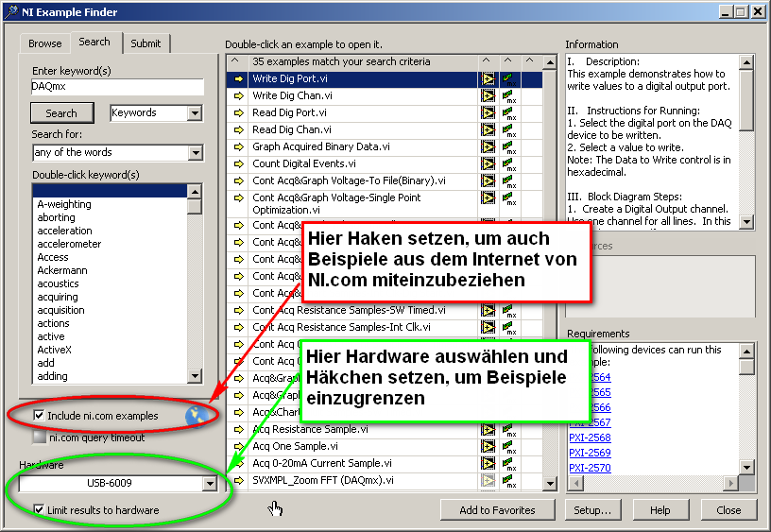Click the greyed VI icon of SVXMPL_Zoom FFT (DAQmx).vi
Image resolution: width=771 pixels, height=532 pixels.
(x=488, y=480)
